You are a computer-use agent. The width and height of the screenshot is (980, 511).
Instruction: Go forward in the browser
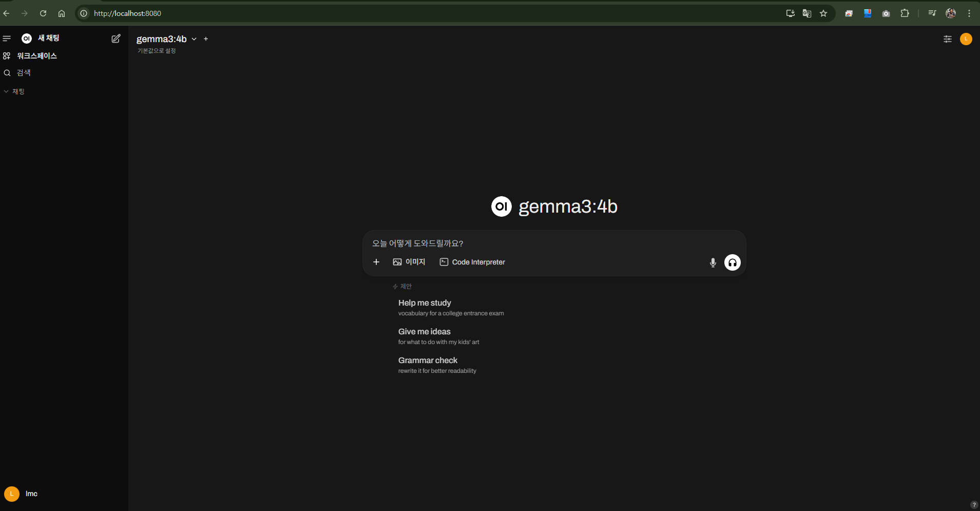coord(25,13)
